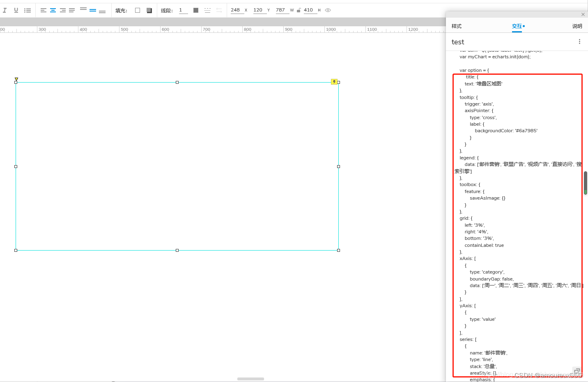Toggle bulleted list formatting
The image size is (588, 382).
click(27, 10)
